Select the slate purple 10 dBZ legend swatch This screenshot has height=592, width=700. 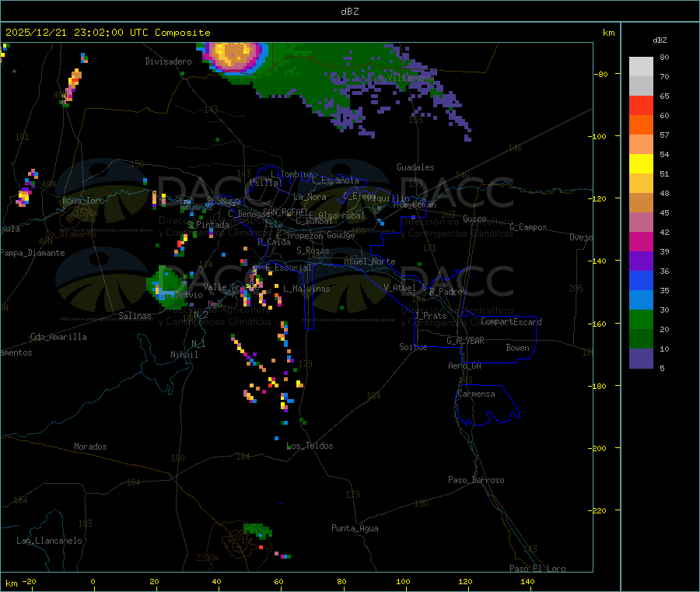pyautogui.click(x=641, y=359)
